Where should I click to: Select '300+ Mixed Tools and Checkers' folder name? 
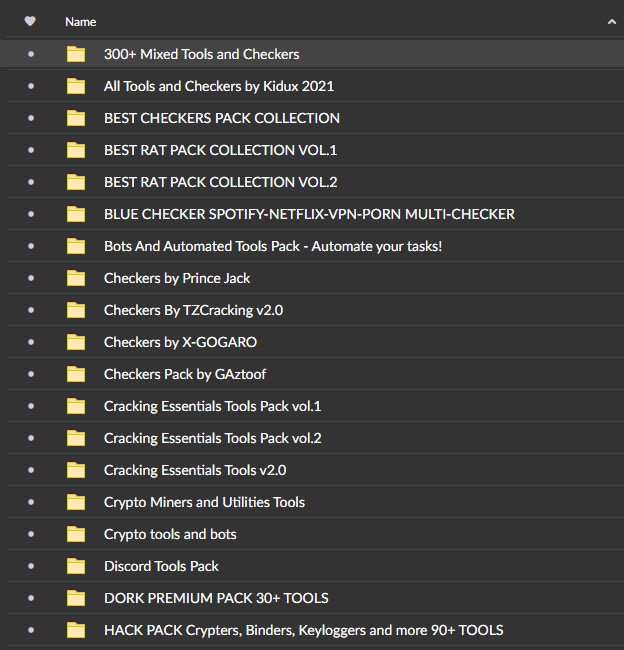(202, 54)
